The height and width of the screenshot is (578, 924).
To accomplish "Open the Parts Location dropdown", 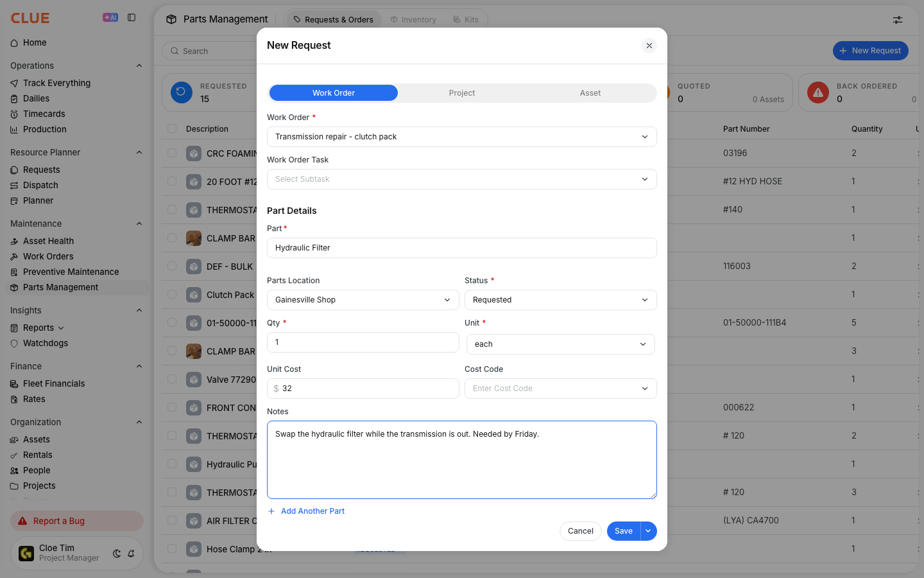I will tap(363, 300).
